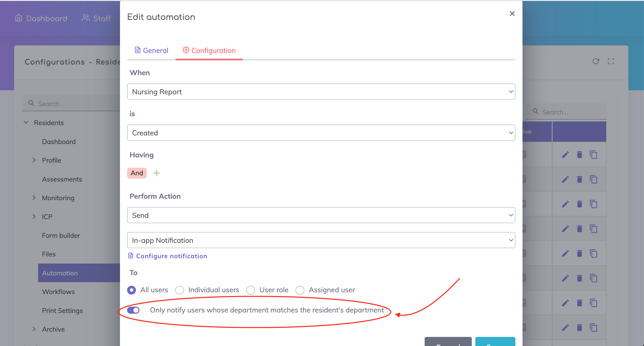The width and height of the screenshot is (644, 346).
Task: Select the User role radio option
Action: 251,290
